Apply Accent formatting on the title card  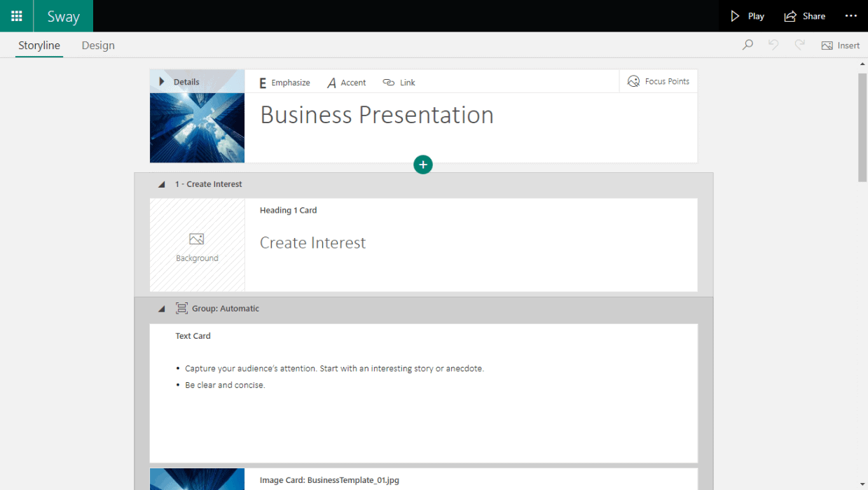pyautogui.click(x=346, y=82)
